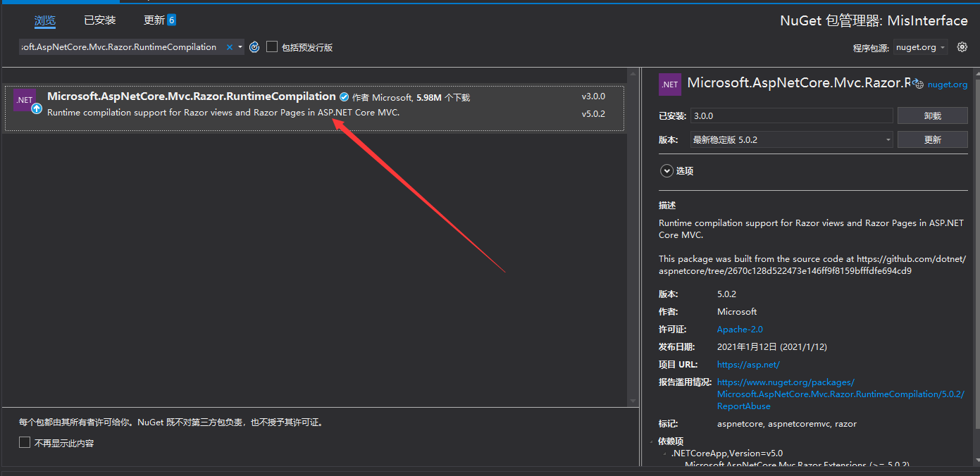The height and width of the screenshot is (476, 980).
Task: Check 不再显示此内容 at the bottom
Action: pos(24,442)
